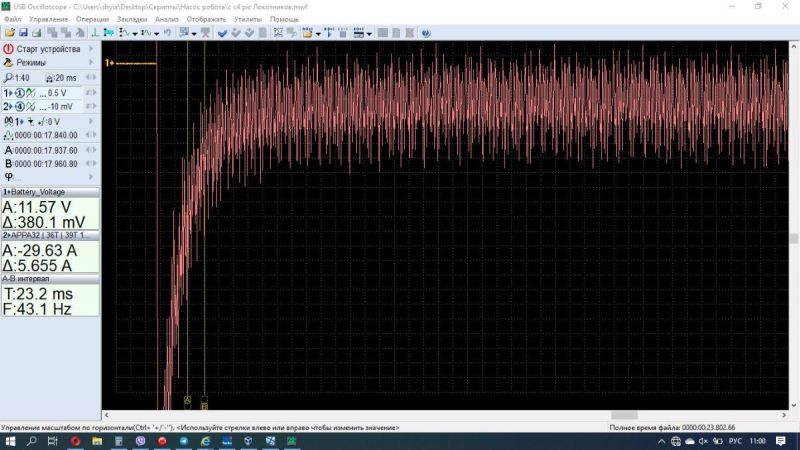800x450 pixels.
Task: Click the undo arrow toolbar icon
Action: 167,33
